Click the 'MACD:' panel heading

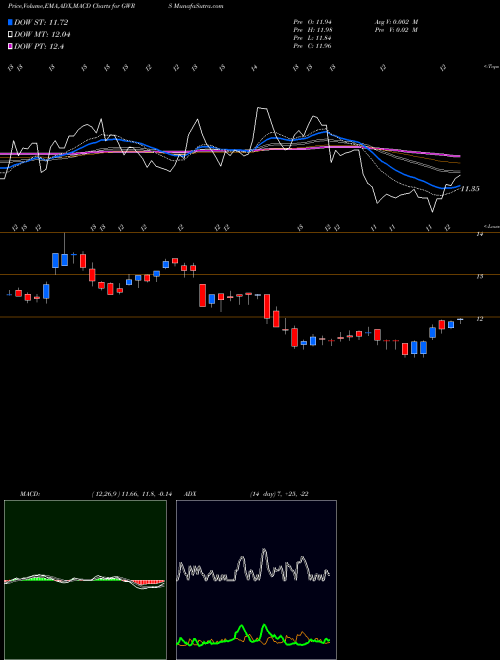point(30,494)
